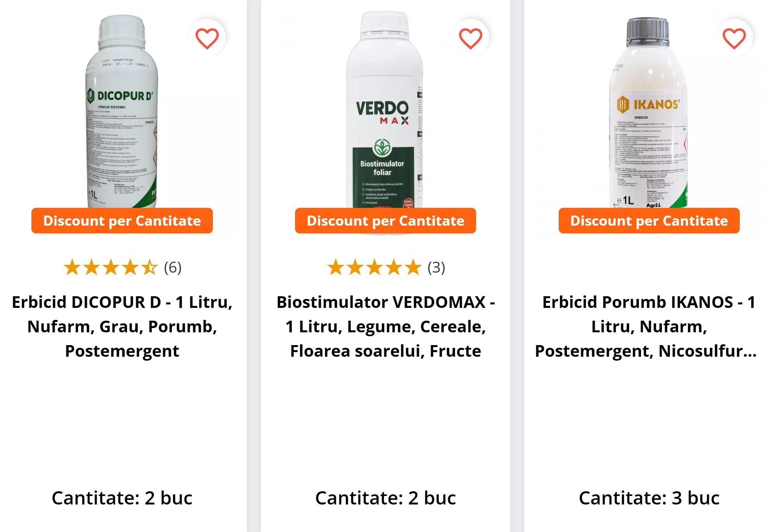Select Cantitate: 3 buc under IKANOS
The width and height of the screenshot is (770, 532).
[649, 498]
